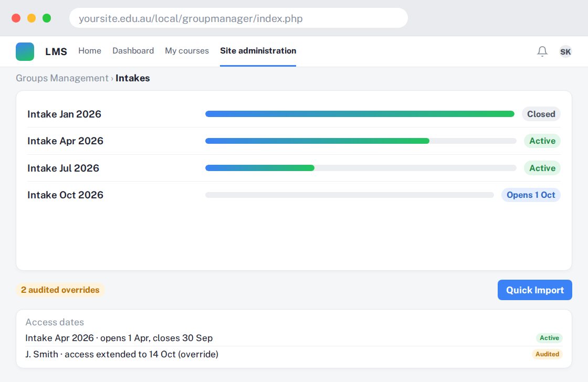Click the Closed status badge
This screenshot has height=382, width=588.
(x=541, y=114)
